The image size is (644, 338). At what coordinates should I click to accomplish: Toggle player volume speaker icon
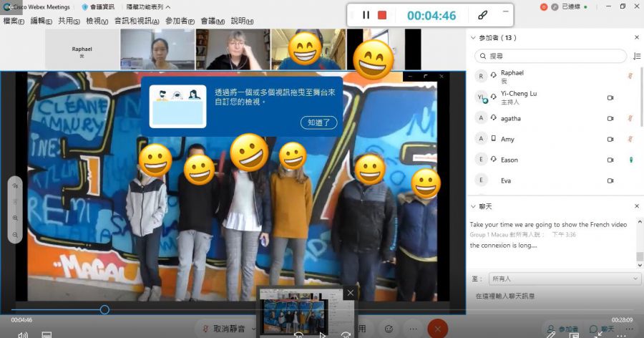point(23,334)
